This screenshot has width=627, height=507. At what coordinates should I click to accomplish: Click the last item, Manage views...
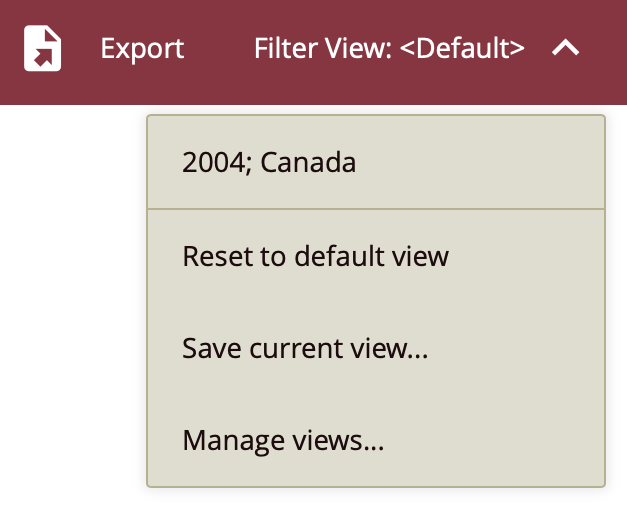pyautogui.click(x=283, y=440)
